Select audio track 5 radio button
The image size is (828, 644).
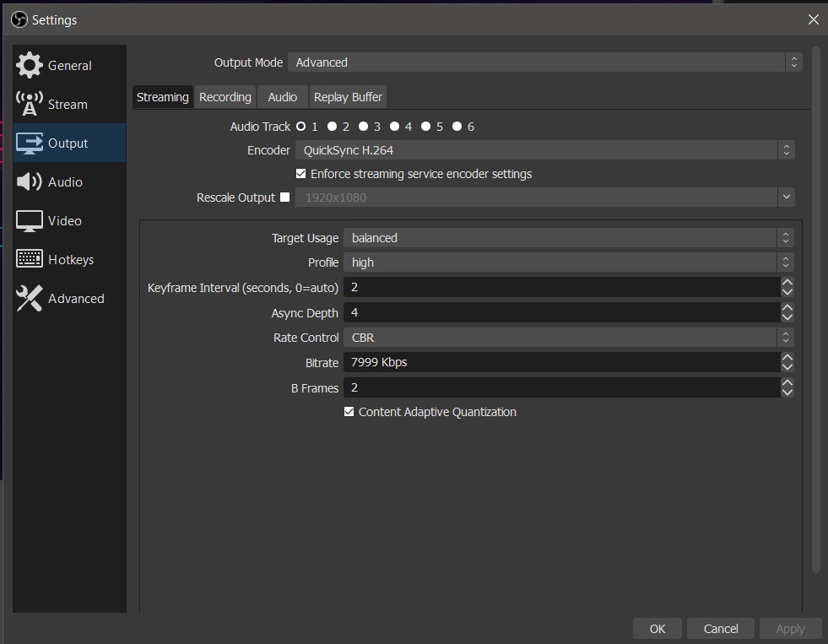pyautogui.click(x=425, y=126)
